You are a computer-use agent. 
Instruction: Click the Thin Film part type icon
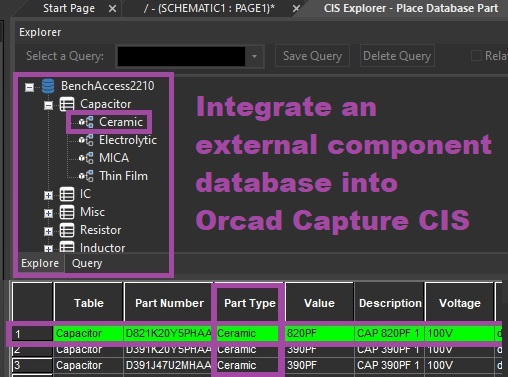pos(86,176)
